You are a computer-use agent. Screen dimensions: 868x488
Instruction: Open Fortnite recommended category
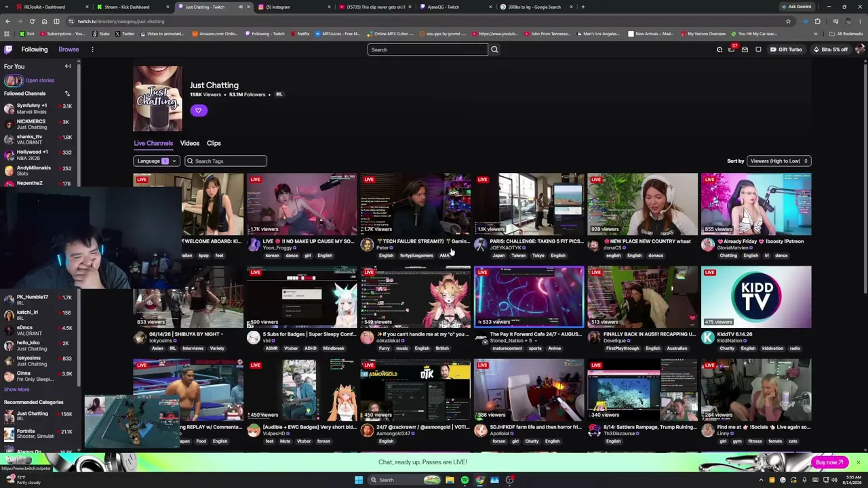39,434
